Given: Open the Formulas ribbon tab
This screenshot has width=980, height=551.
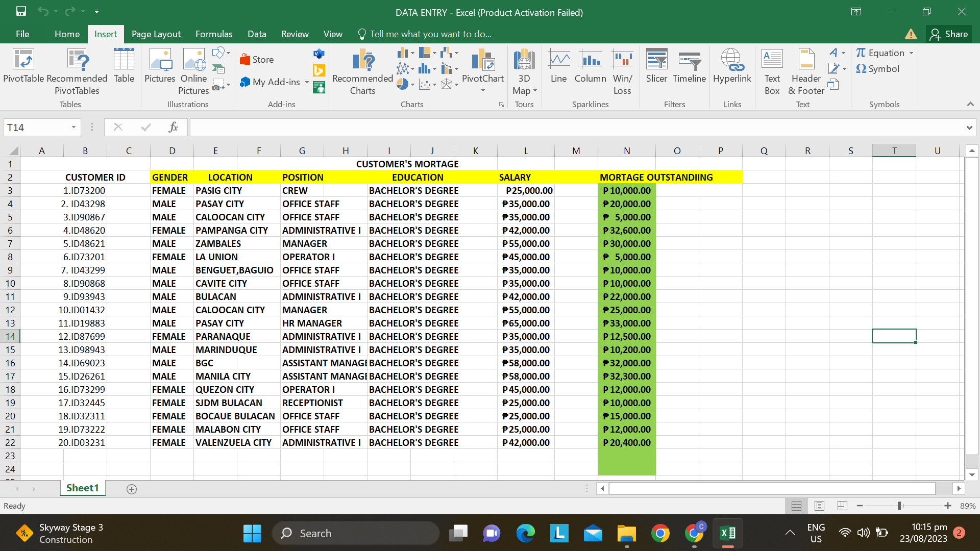Looking at the screenshot, I should point(214,34).
